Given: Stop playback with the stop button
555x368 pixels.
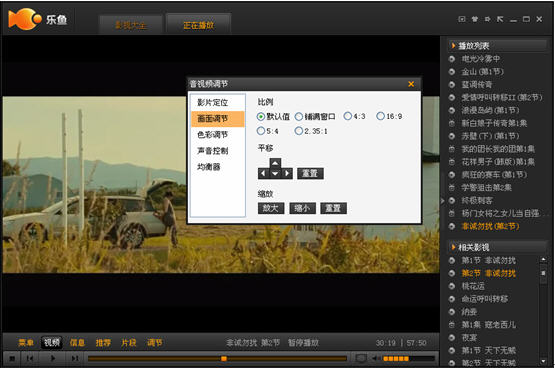Looking at the screenshot, I should [12, 358].
